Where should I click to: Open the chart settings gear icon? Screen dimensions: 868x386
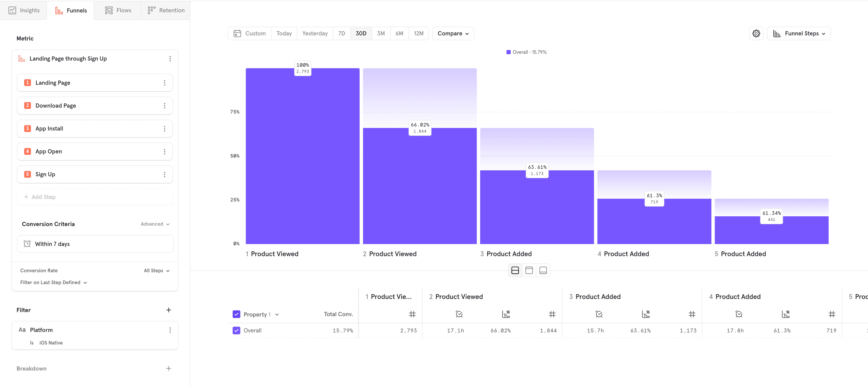pyautogui.click(x=756, y=33)
